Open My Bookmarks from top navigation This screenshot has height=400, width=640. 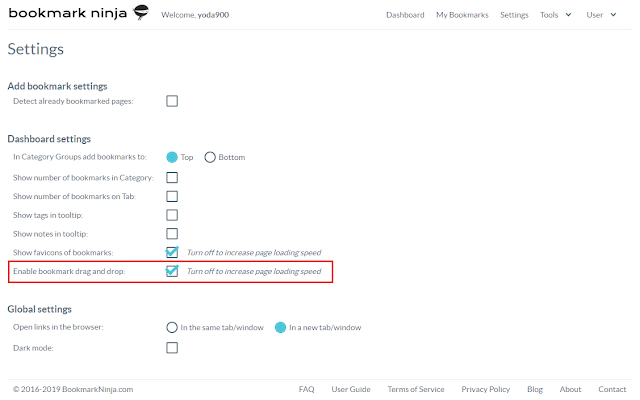click(462, 15)
